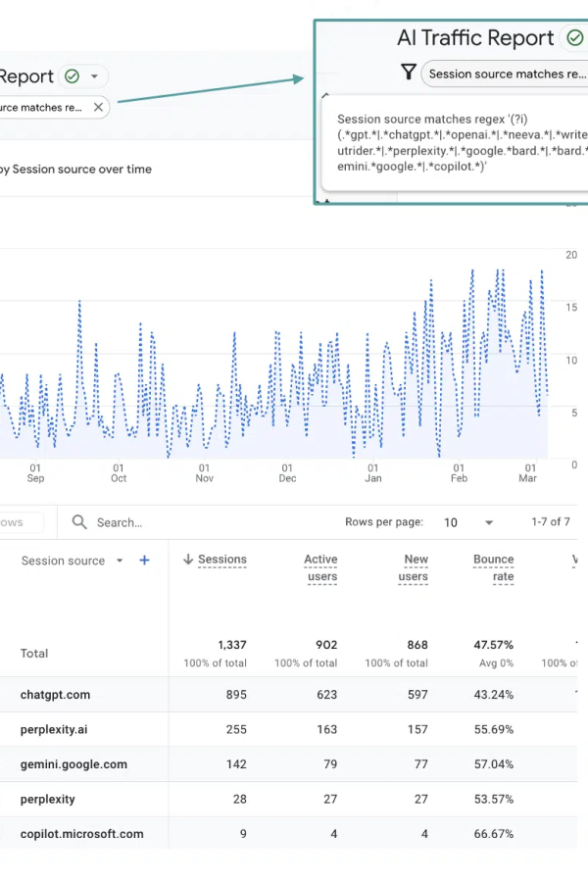Click the '1-7 of 7' pagination text
Viewport: 588px width, 882px height.
point(551,522)
